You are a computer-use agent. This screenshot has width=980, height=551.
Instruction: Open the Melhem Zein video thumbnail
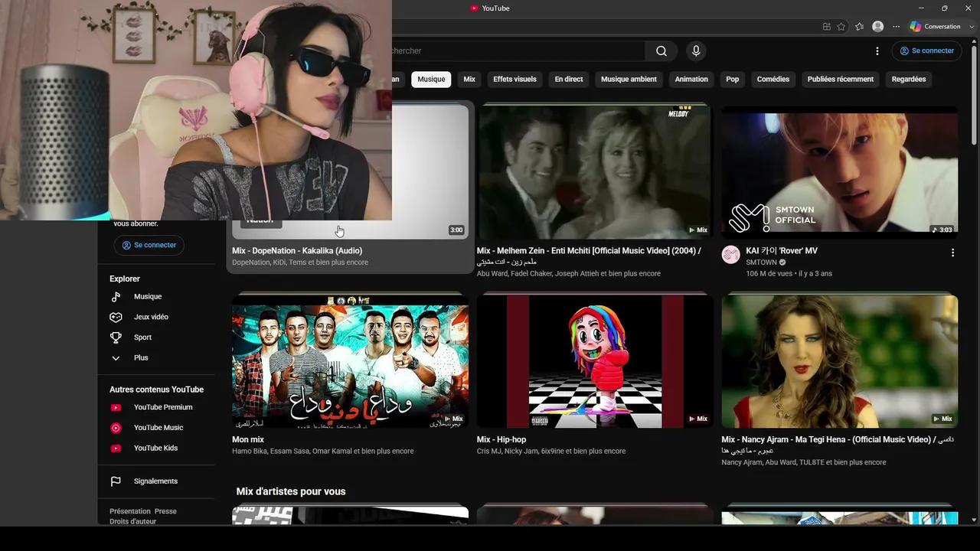[595, 171]
